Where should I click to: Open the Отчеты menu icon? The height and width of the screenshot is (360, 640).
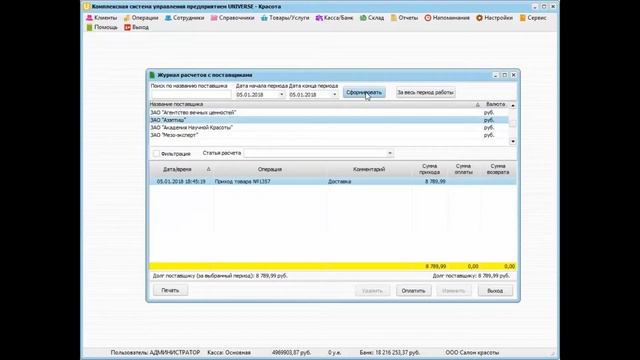click(393, 18)
